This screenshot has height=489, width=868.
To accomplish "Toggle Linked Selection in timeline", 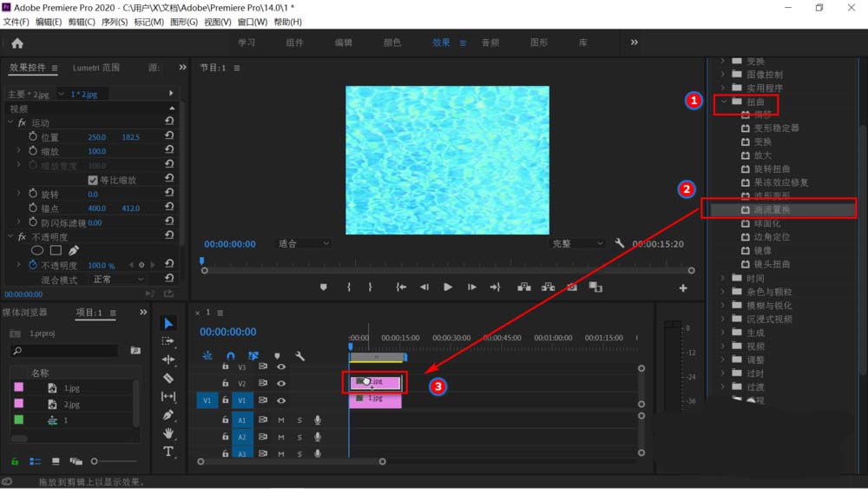I will click(253, 355).
